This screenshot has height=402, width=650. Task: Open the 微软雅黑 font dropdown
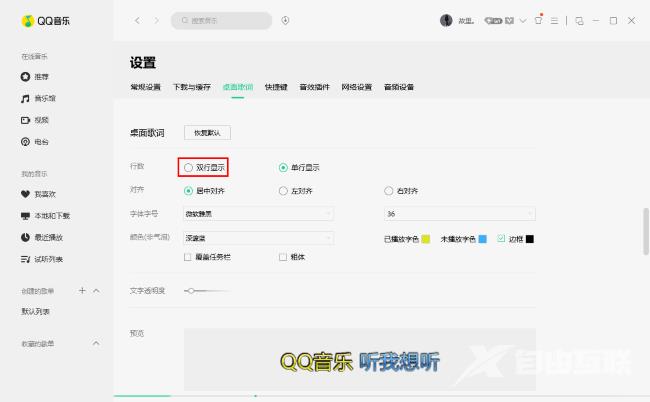[x=258, y=214]
